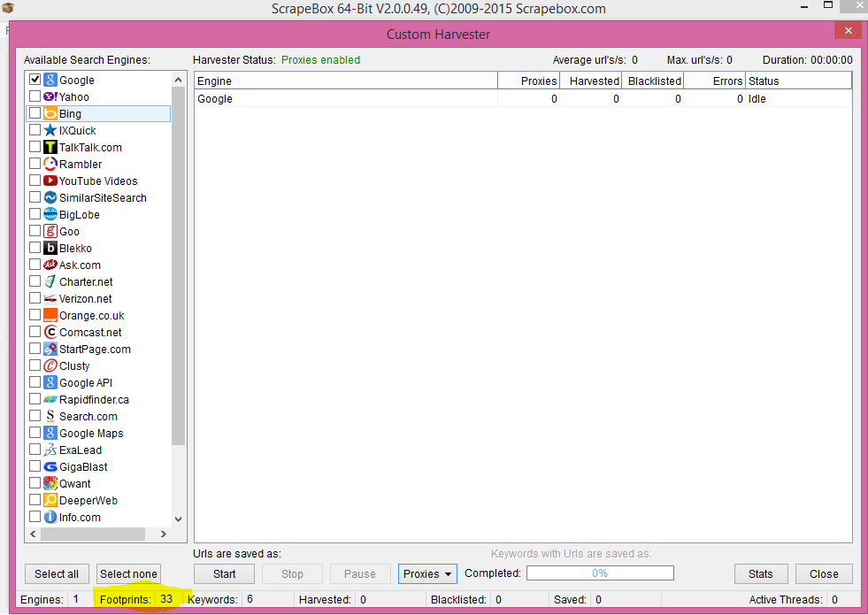Click the YouTube Videos icon
This screenshot has width=868, height=615.
coord(50,181)
